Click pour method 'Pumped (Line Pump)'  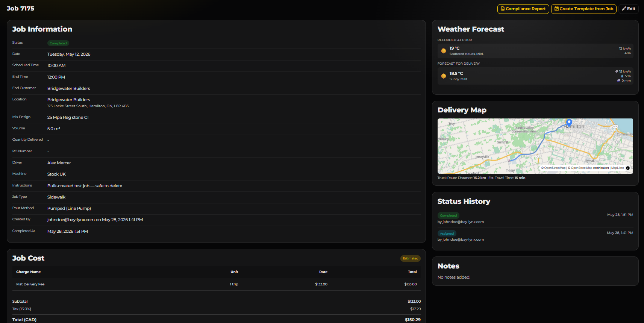(69, 208)
